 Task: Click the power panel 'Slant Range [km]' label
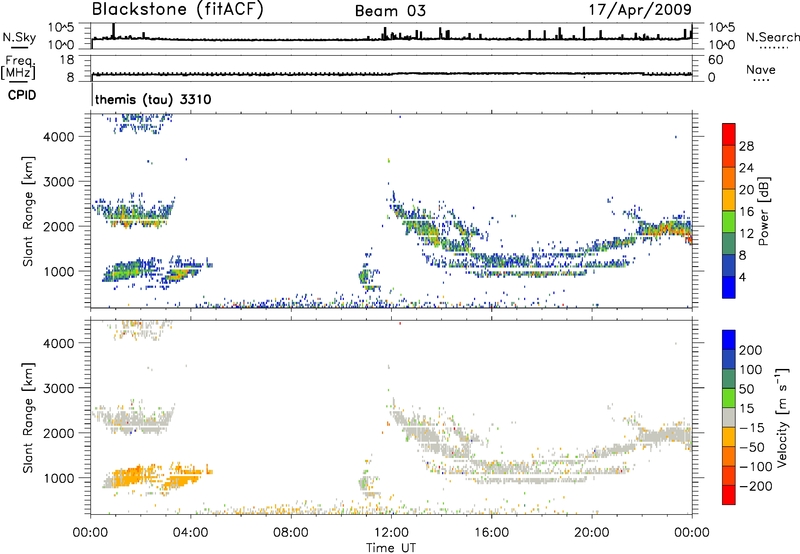(28, 211)
